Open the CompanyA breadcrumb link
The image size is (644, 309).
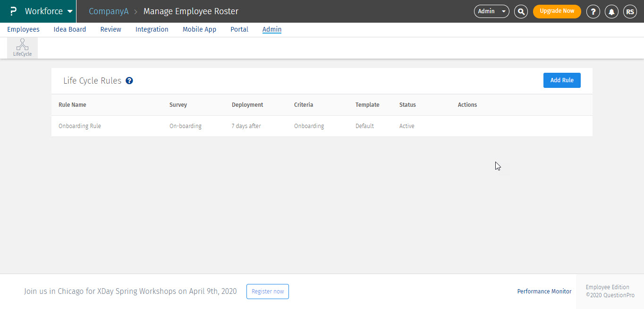coord(109,11)
